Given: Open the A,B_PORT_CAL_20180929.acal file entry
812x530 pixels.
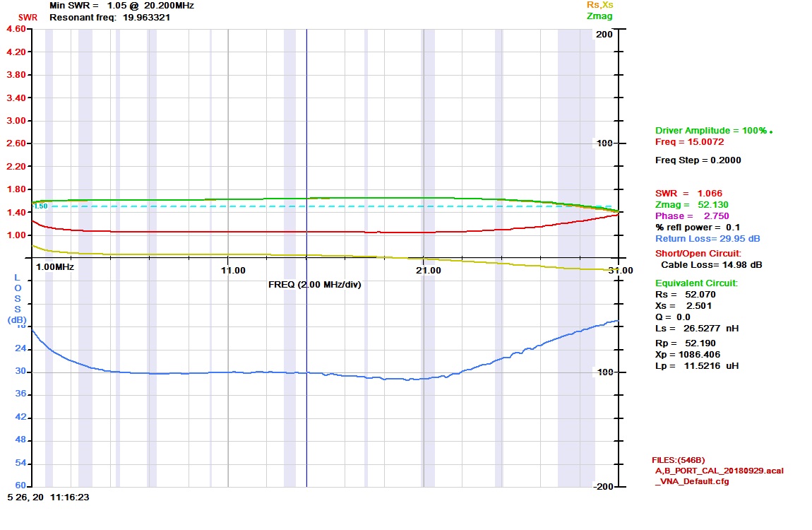Looking at the screenshot, I should coord(719,471).
